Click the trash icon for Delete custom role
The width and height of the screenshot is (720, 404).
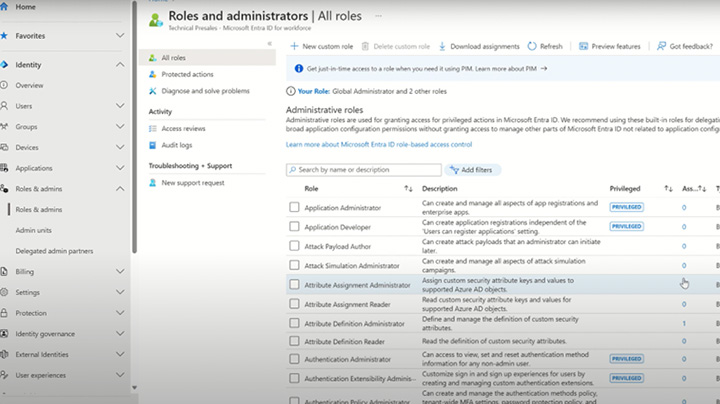[365, 46]
